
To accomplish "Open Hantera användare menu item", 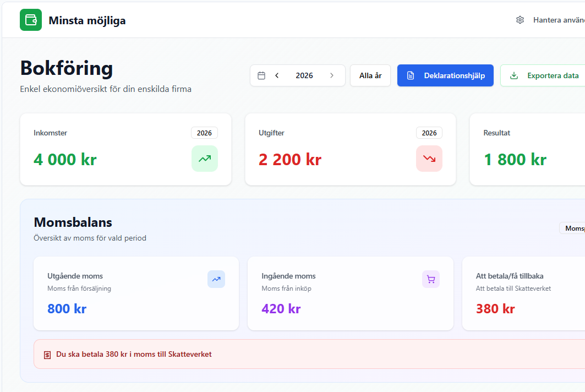I will click(x=559, y=20).
